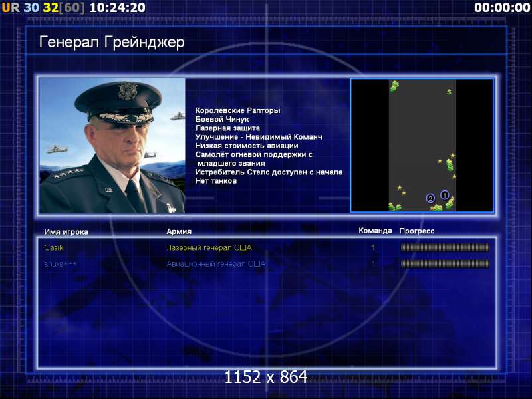Click shuxa+++'s loading progress bar
This screenshot has width=532, height=399.
click(445, 263)
